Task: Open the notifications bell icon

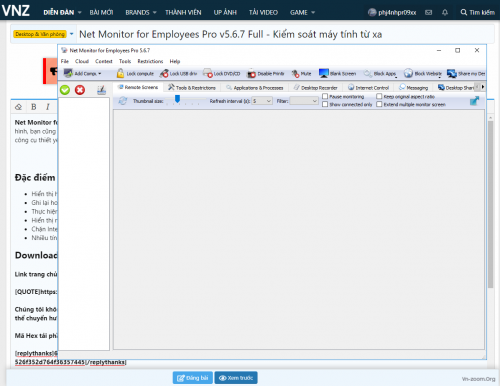Action: (x=445, y=12)
